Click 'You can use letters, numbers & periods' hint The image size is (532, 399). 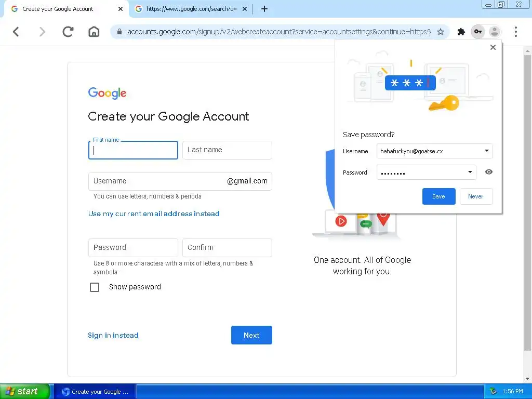point(147,196)
